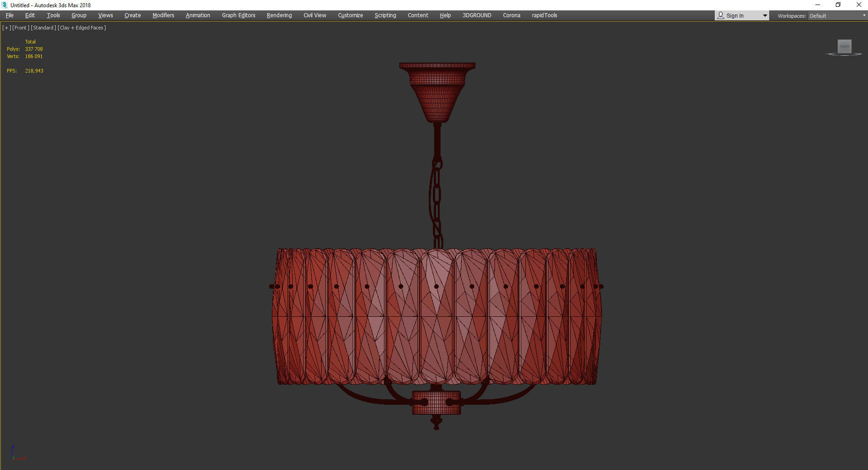Open the Civil View menu
Screen dimensions: 868x470
tap(315, 15)
